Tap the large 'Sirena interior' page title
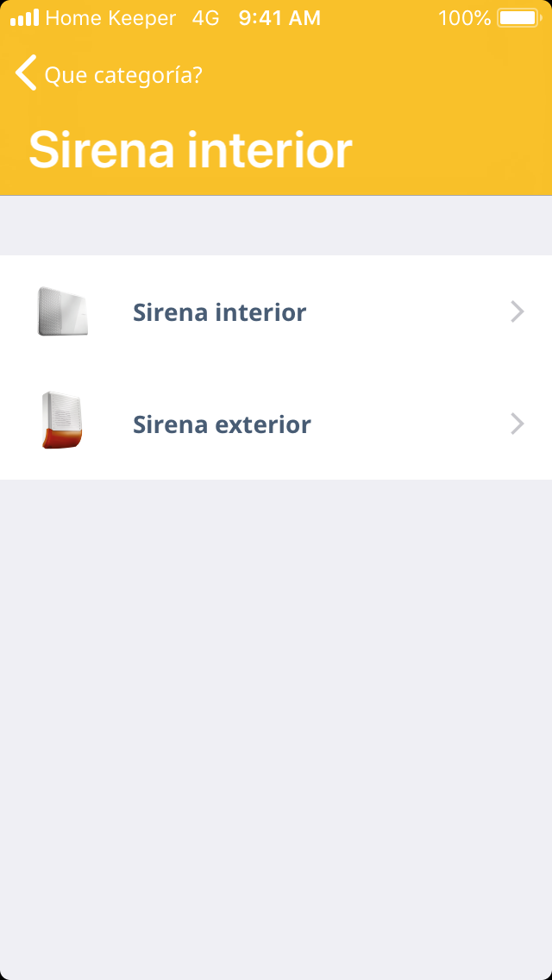552x980 pixels. coord(191,150)
